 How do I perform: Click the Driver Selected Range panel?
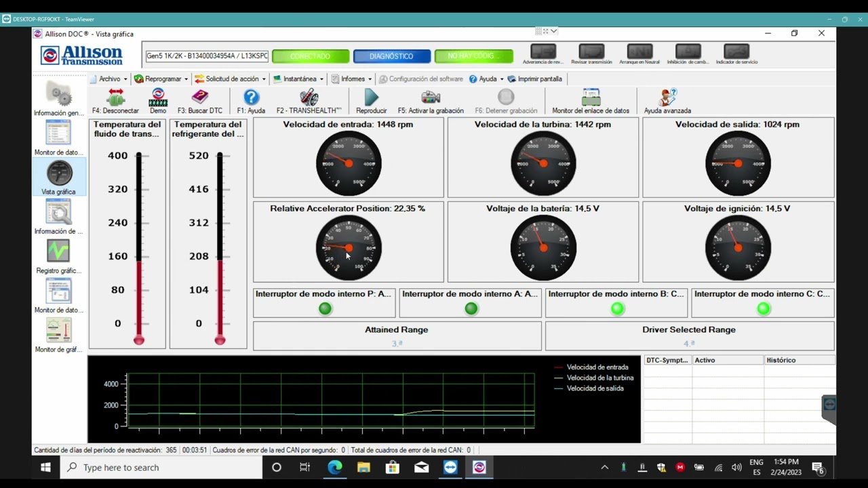point(689,336)
